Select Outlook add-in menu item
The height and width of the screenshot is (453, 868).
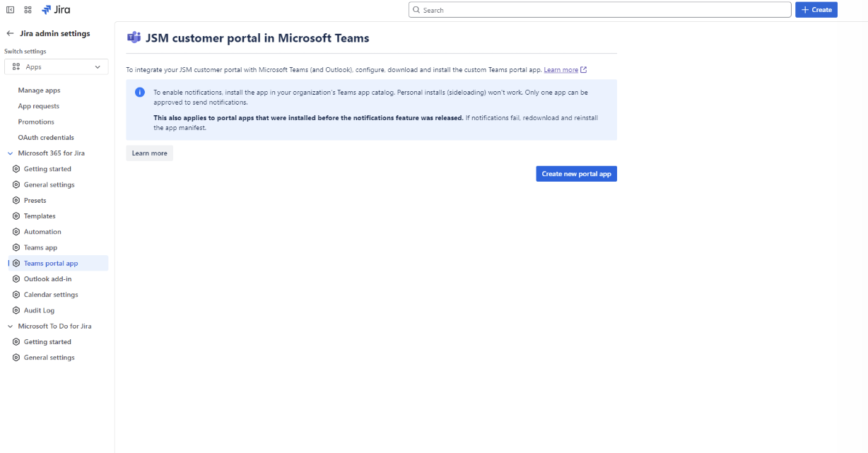point(47,279)
